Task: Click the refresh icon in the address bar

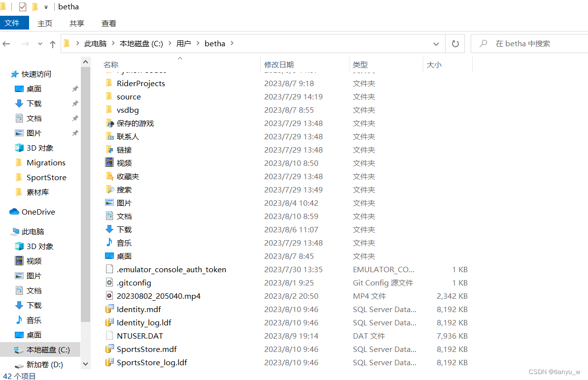Action: (x=454, y=43)
